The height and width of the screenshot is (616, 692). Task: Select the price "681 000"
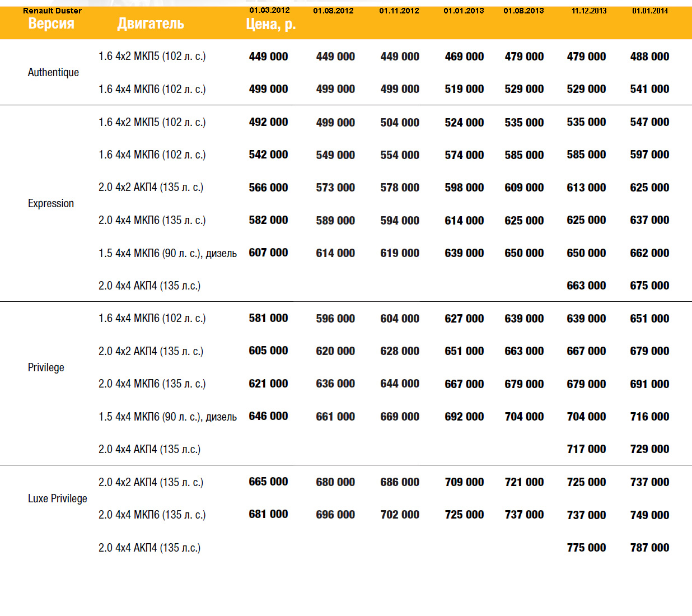point(268,514)
